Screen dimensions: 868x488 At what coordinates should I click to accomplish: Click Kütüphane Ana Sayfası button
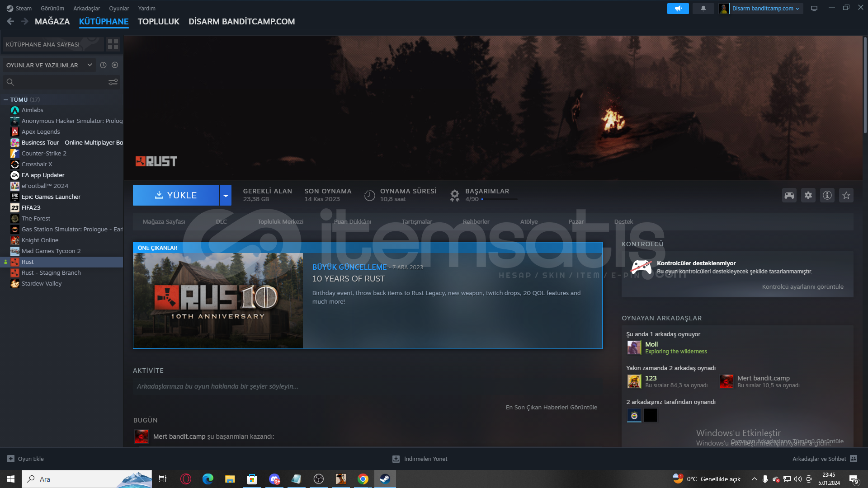[x=53, y=44]
